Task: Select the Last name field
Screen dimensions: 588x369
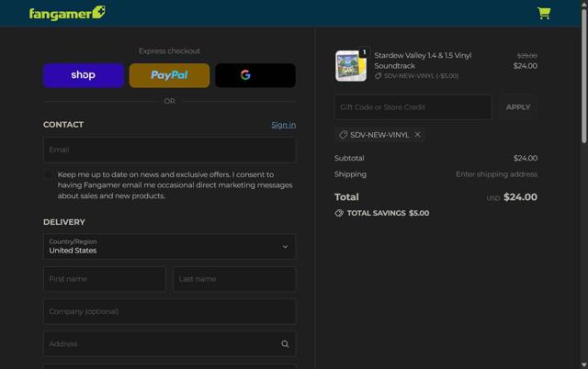Action: [234, 279]
